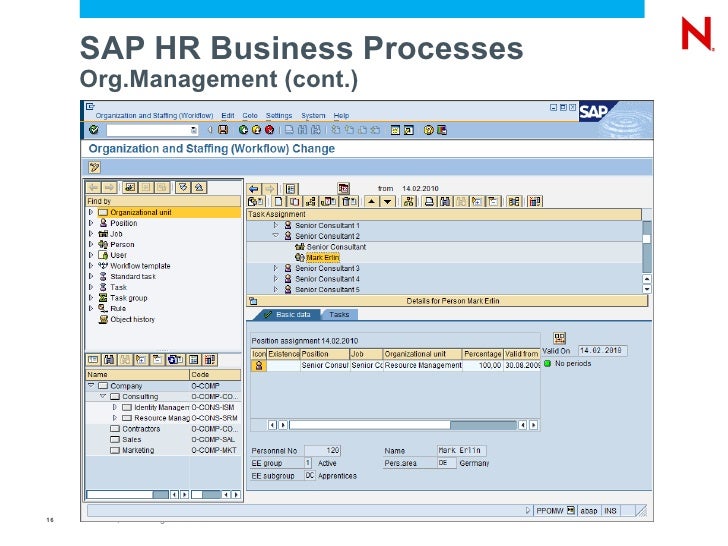Click the Percentage column header
This screenshot has height=546, width=728.
click(482, 354)
